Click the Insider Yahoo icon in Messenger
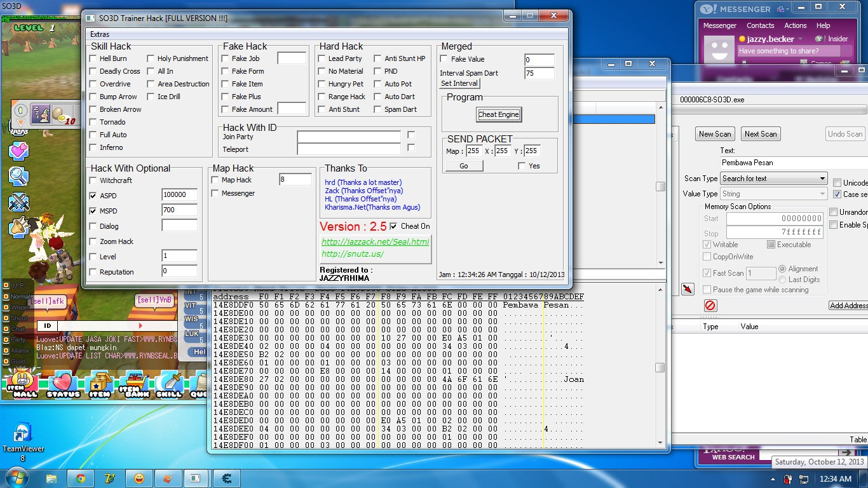This screenshot has width=868, height=488. pyautogui.click(x=831, y=39)
